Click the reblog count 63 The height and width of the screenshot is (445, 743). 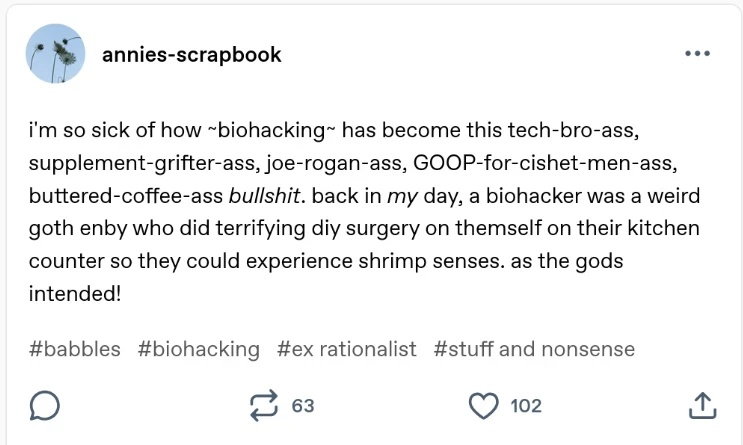click(x=303, y=406)
